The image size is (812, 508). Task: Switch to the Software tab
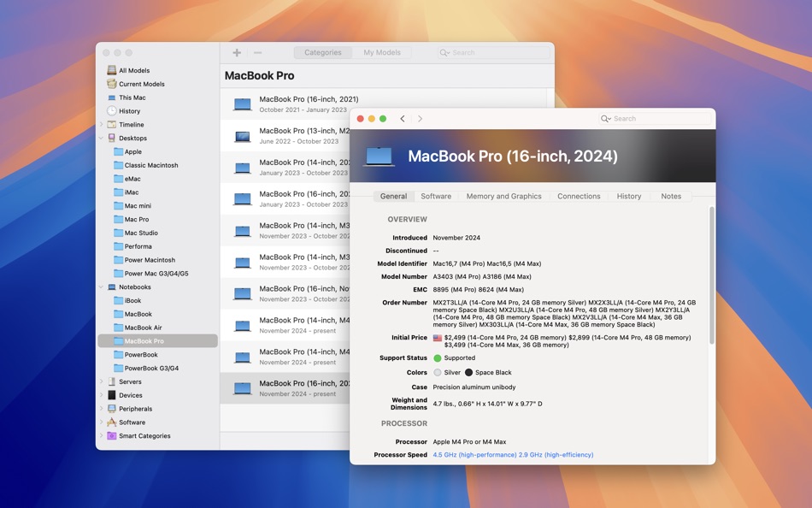(436, 197)
